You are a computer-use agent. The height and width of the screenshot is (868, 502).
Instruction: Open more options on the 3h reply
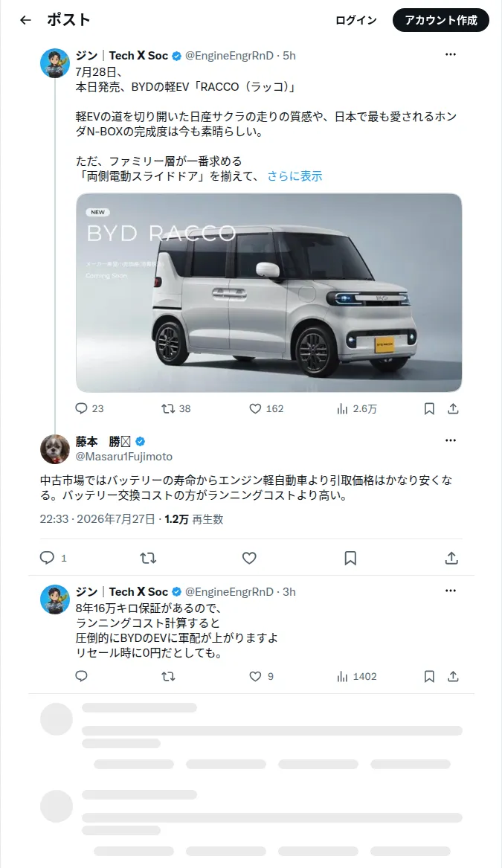point(451,591)
